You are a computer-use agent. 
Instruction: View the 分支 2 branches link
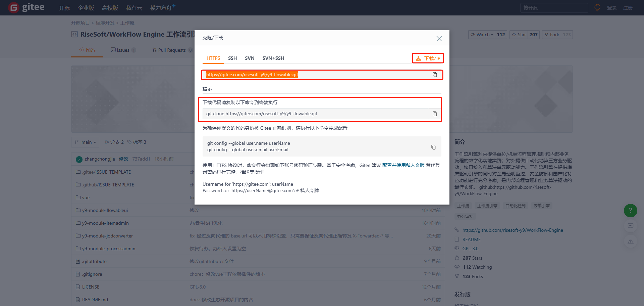click(114, 142)
